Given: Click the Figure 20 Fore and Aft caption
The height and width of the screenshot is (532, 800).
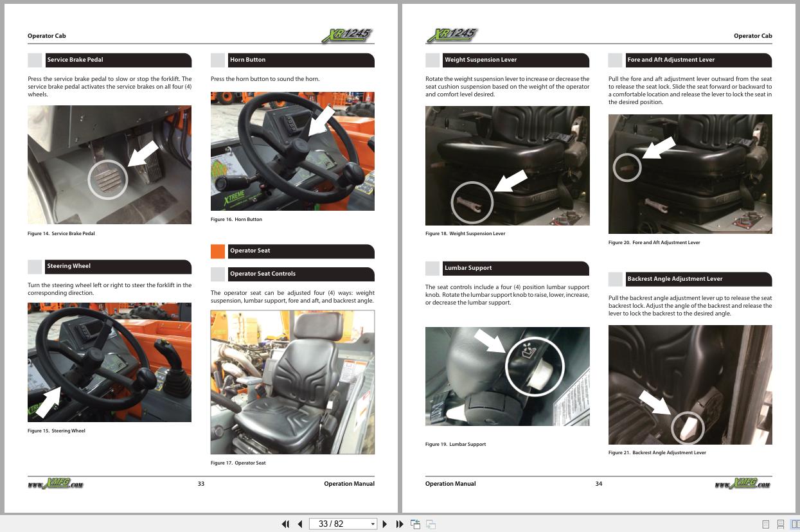Looking at the screenshot, I should click(x=654, y=243).
